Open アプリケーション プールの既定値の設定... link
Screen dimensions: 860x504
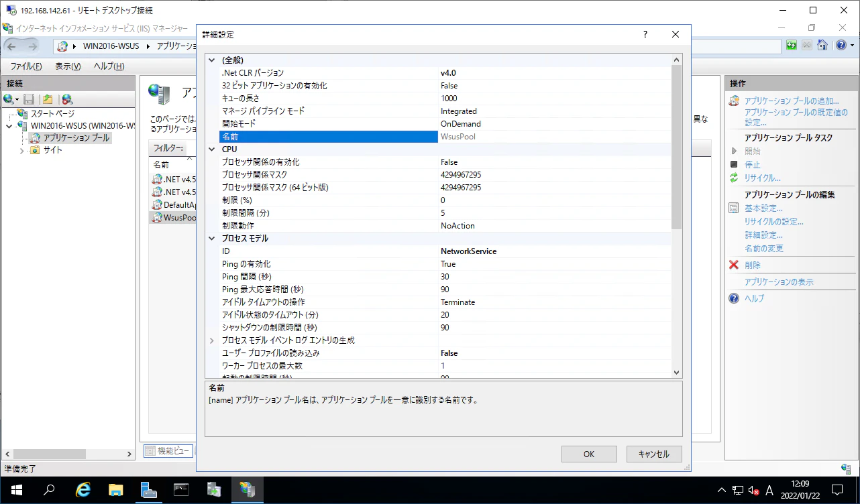[796, 117]
